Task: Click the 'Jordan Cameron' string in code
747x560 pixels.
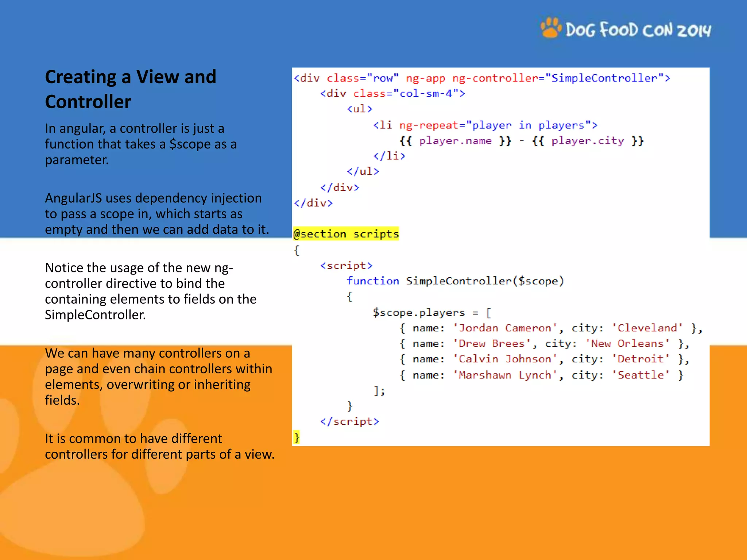Action: (x=505, y=328)
